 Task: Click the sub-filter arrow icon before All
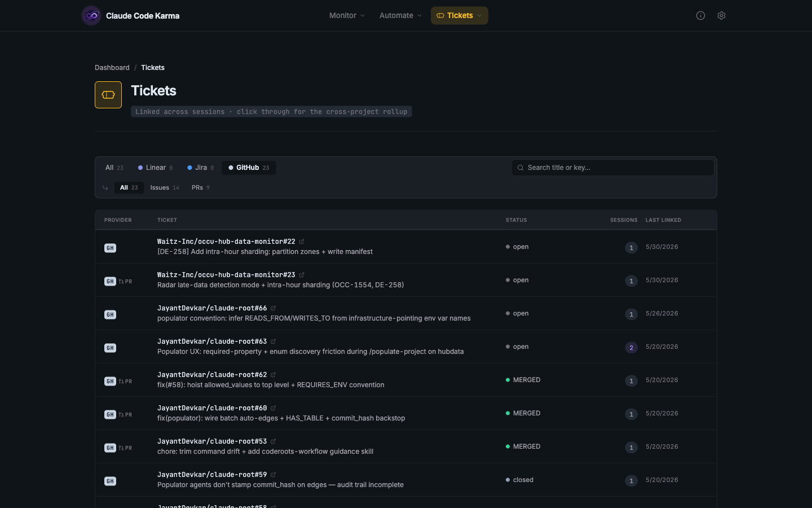click(x=105, y=188)
